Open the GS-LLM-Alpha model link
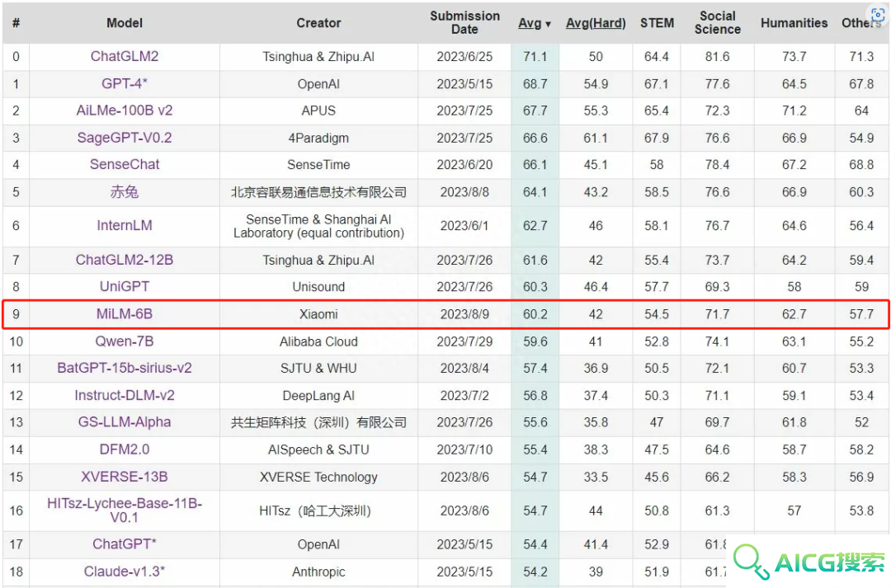 click(125, 422)
